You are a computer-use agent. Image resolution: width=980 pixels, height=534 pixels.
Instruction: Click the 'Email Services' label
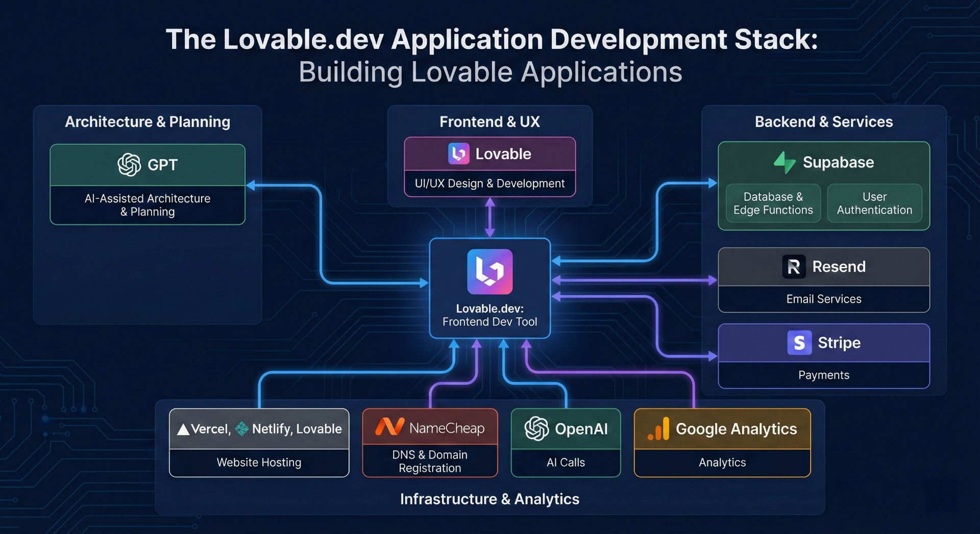point(824,299)
